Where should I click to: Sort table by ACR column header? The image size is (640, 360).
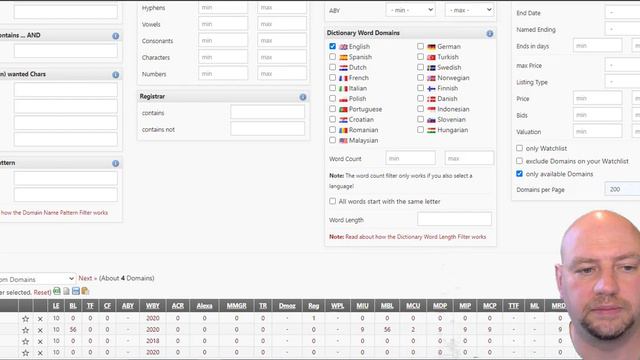click(178, 306)
